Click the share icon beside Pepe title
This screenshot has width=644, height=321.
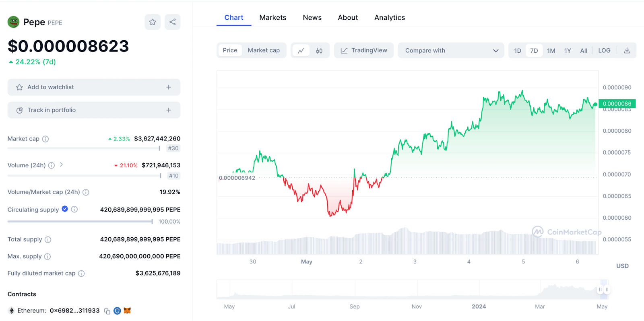tap(173, 22)
